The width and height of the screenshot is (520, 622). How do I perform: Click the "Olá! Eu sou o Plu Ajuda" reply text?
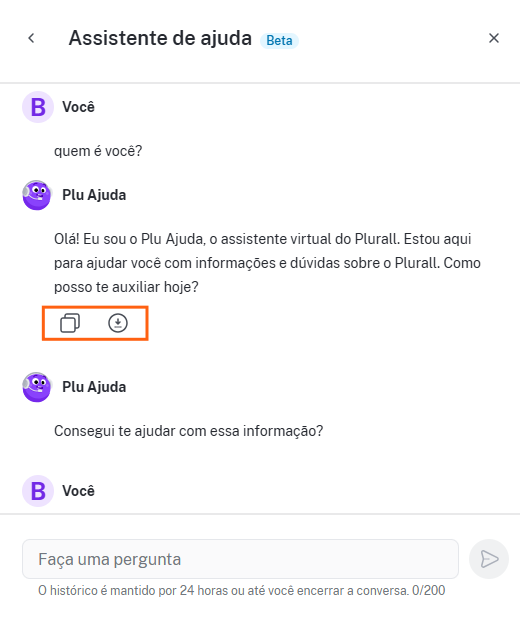pos(267,263)
